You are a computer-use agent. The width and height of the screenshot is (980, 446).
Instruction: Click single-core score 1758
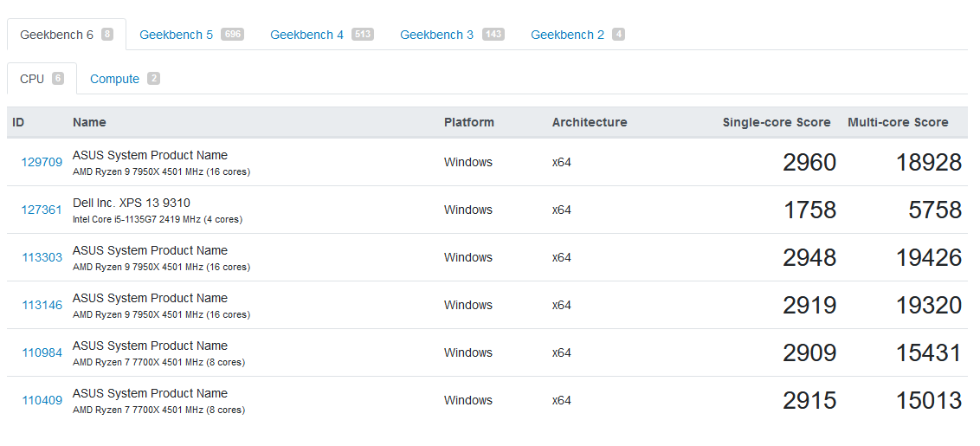[x=809, y=210]
